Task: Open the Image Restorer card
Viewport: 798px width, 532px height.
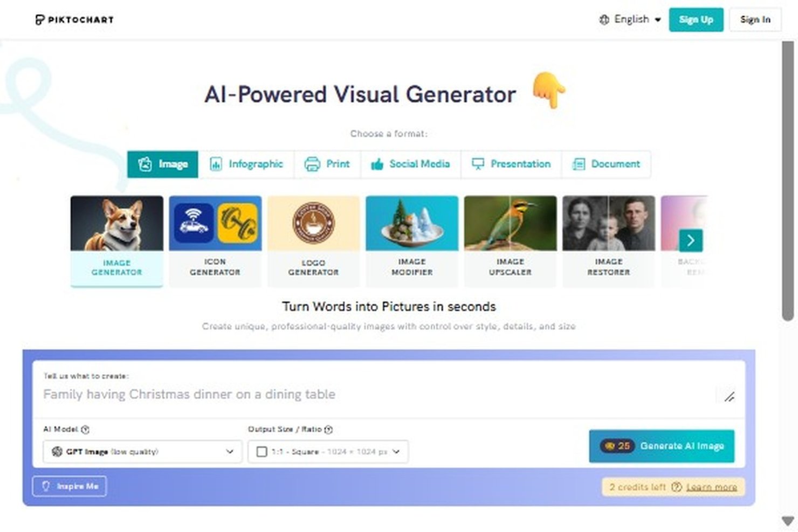Action: point(609,241)
